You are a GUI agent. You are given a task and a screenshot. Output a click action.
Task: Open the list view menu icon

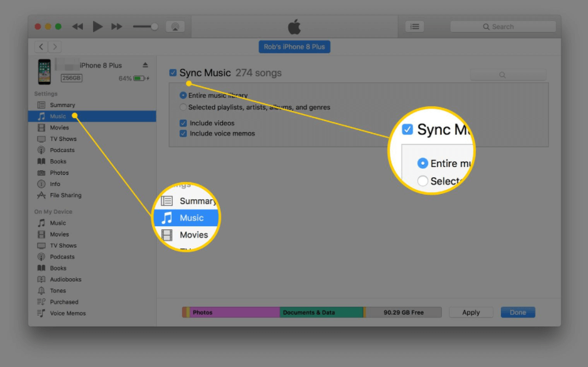pyautogui.click(x=414, y=27)
